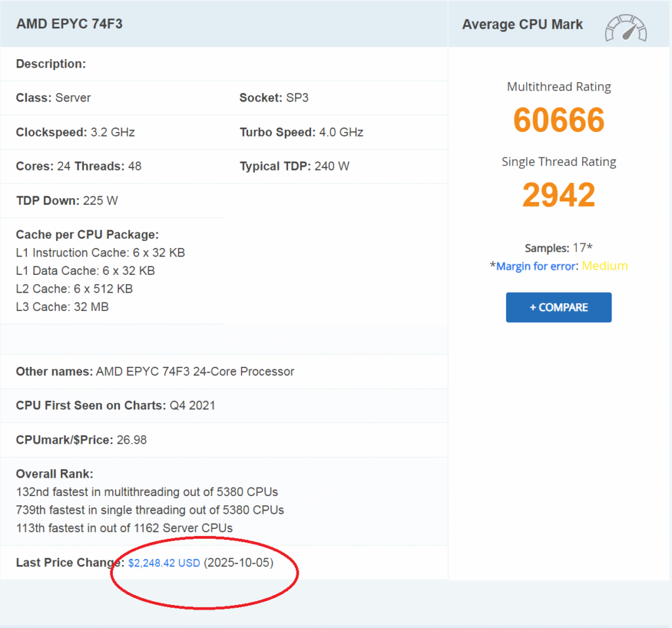Image resolution: width=672 pixels, height=628 pixels.
Task: Click the yellow Medium error label
Action: [604, 266]
